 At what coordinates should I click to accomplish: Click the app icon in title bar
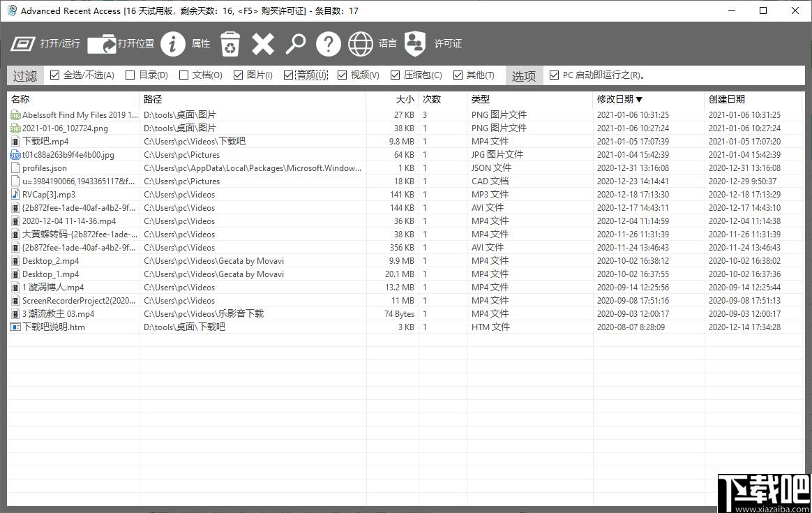(12, 10)
